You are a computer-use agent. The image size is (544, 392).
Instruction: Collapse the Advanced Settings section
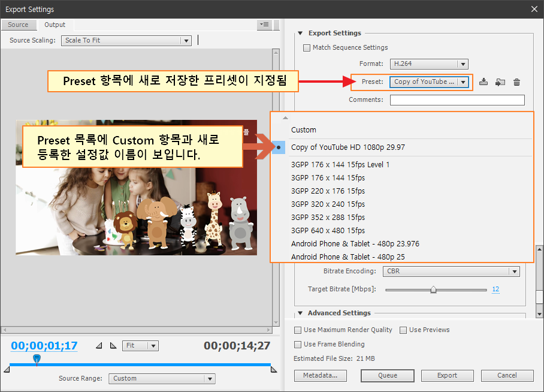[300, 313]
